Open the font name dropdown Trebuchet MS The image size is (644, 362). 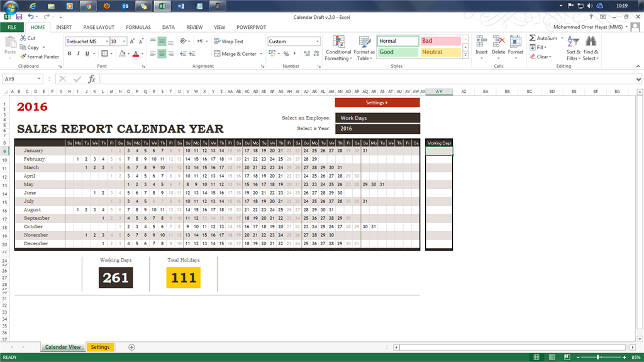point(107,41)
